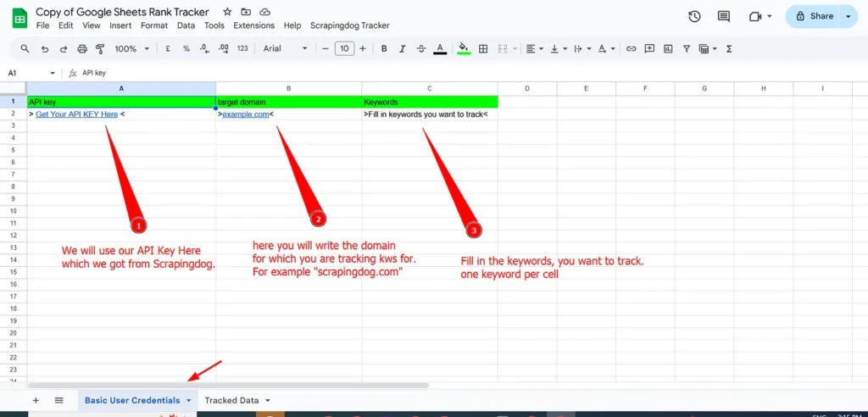Open Basic User Credentials tab menu
Image resolution: width=868 pixels, height=417 pixels.
point(189,400)
